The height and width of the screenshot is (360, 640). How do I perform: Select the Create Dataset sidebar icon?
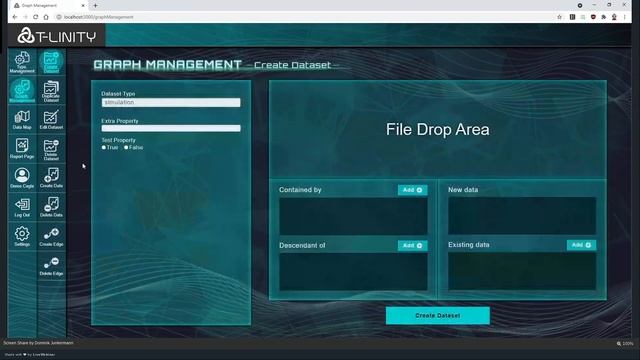click(51, 62)
